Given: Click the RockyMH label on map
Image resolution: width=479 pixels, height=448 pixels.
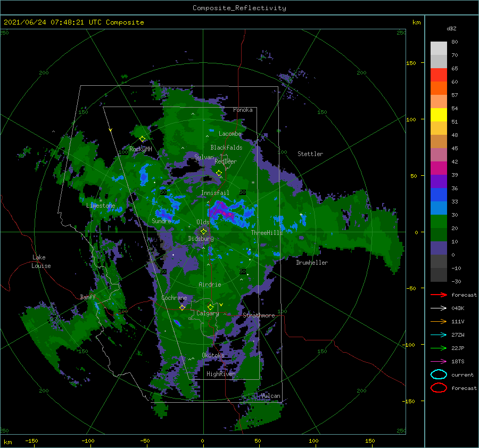Looking at the screenshot, I should coord(141,149).
